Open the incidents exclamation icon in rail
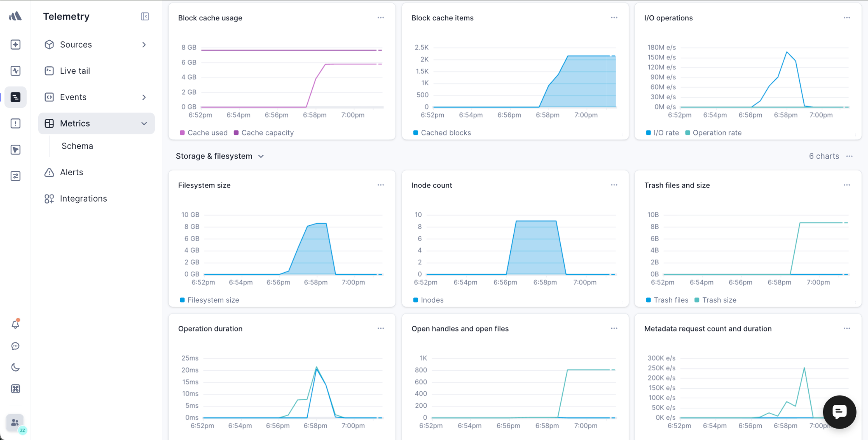 tap(16, 123)
